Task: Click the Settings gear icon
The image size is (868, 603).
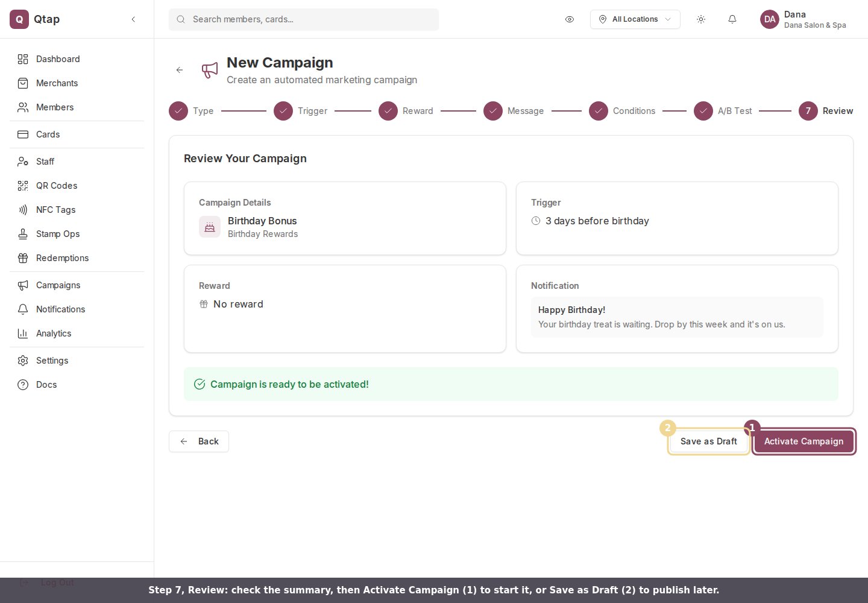Action: [23, 361]
